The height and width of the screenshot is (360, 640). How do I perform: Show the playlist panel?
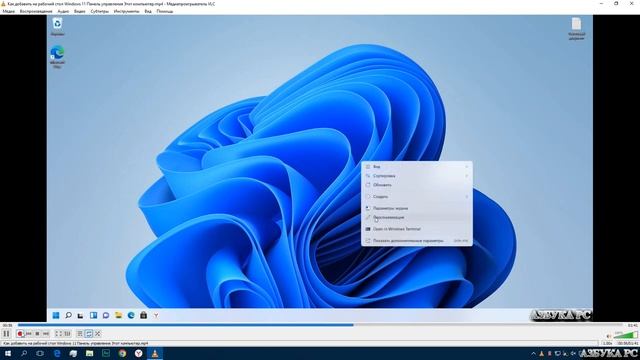tap(80, 334)
